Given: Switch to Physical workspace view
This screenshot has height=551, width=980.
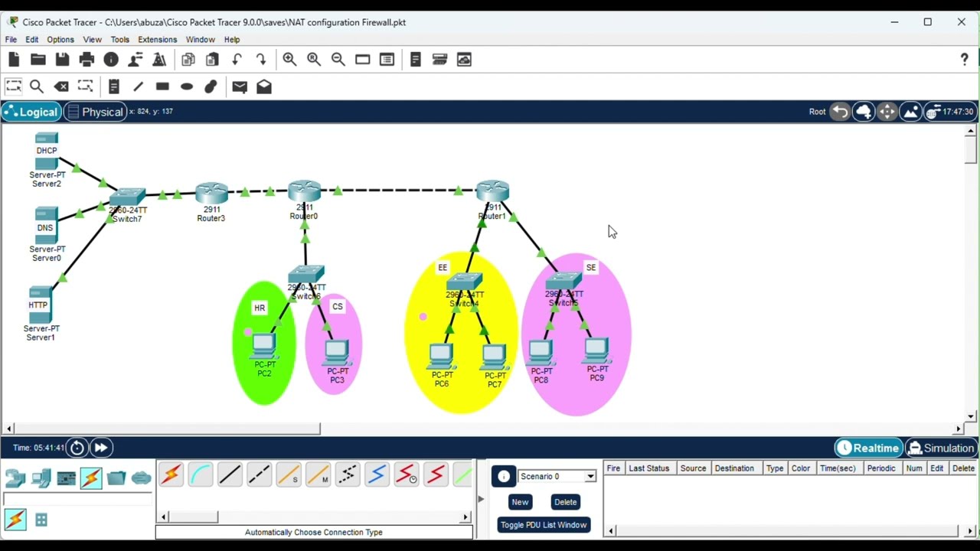Looking at the screenshot, I should 95,112.
